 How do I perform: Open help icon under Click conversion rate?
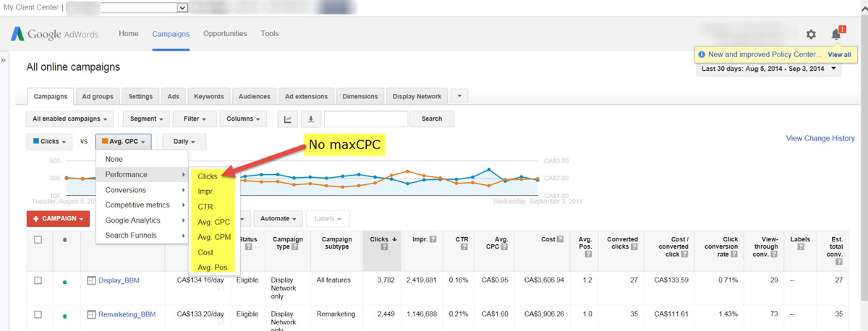tap(734, 255)
